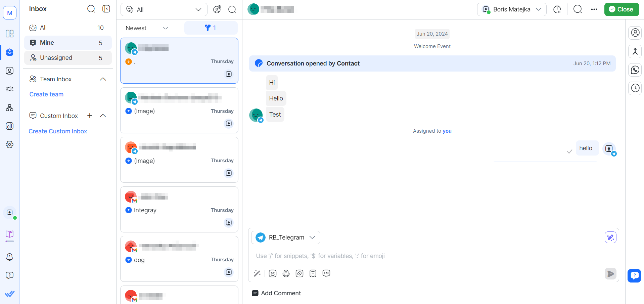Click the WhatsApp icon in right sidebar
Image resolution: width=644 pixels, height=304 pixels.
point(635,70)
